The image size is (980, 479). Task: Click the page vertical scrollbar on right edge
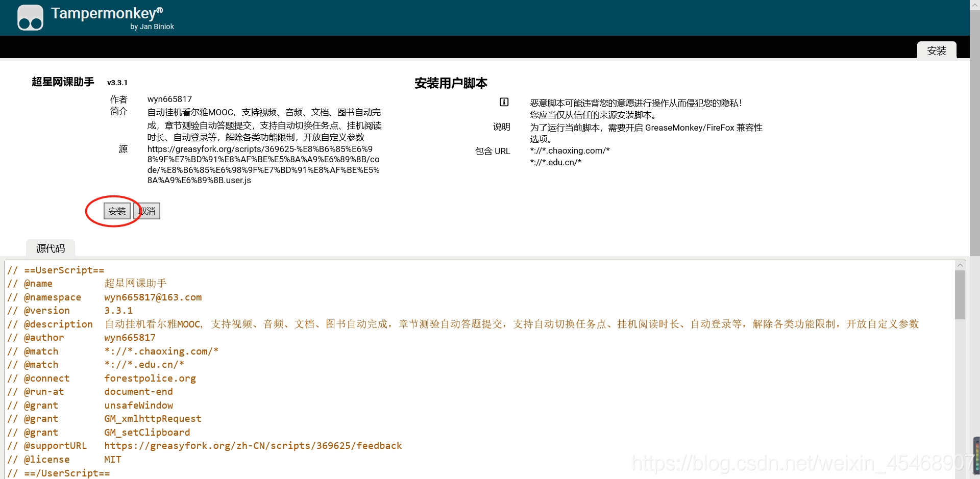975,133
